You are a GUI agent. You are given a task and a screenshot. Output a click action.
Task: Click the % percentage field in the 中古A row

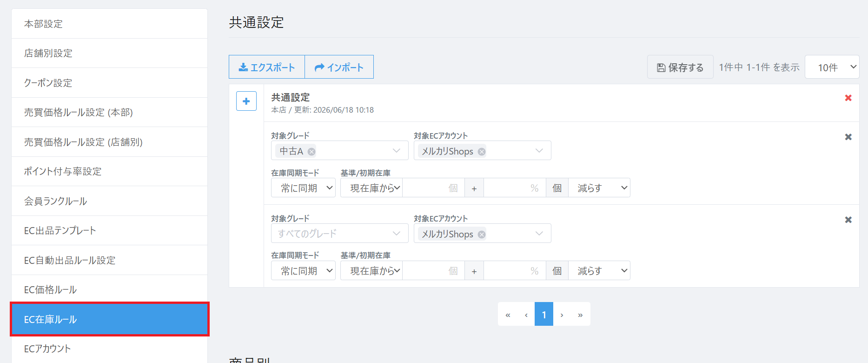pos(515,188)
